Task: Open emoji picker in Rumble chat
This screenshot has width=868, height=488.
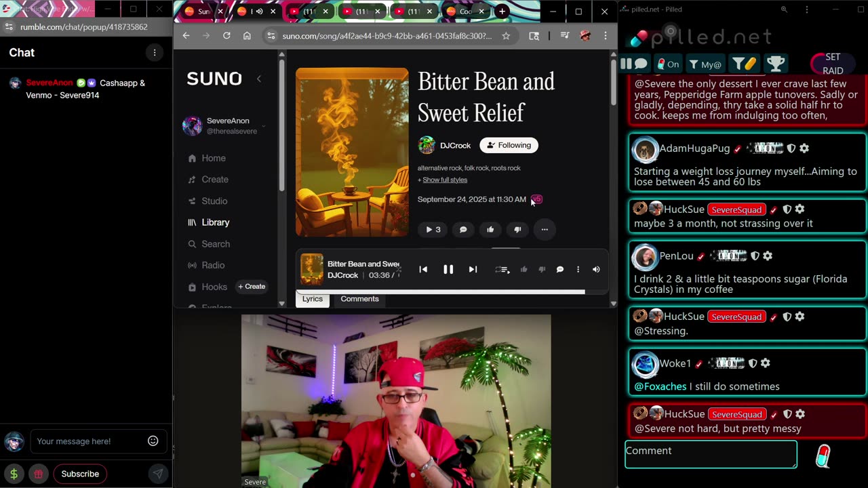Action: 153,441
